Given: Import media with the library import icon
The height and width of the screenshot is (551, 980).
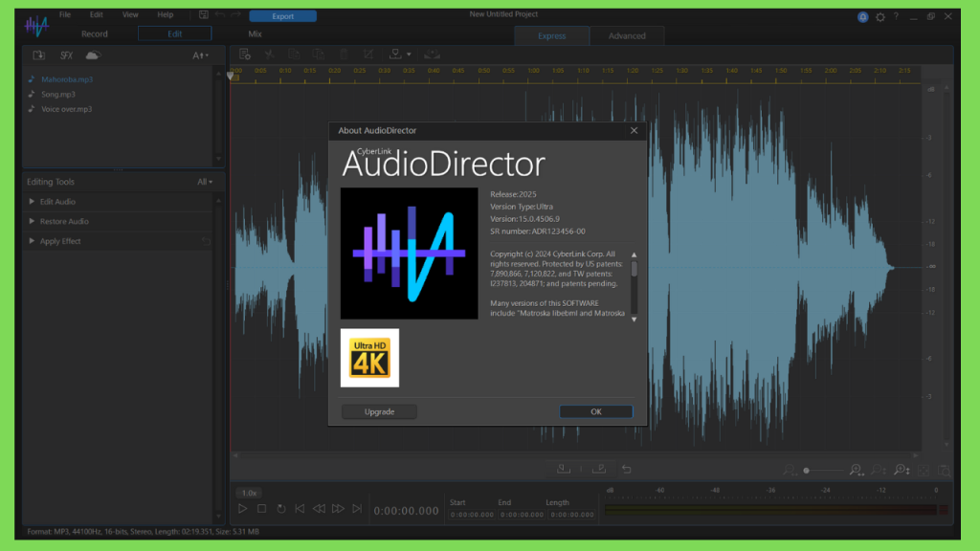Looking at the screenshot, I should (38, 55).
